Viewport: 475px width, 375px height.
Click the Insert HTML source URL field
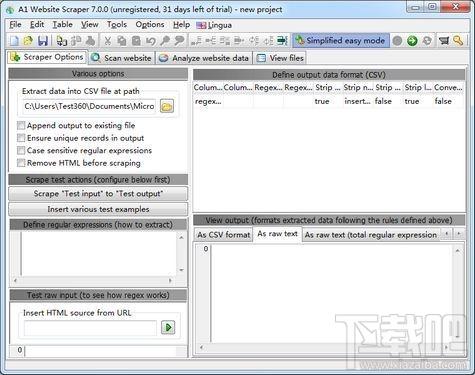click(x=90, y=328)
